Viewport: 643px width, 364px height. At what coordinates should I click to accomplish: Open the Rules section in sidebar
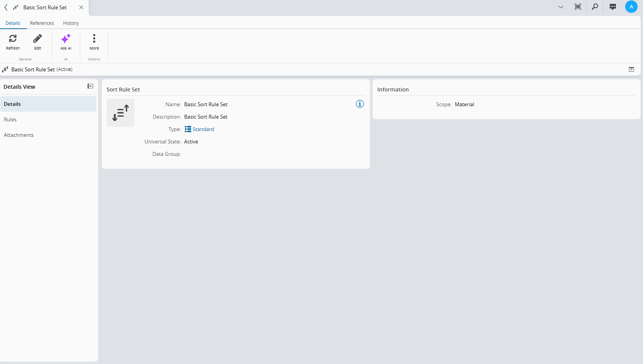pyautogui.click(x=48, y=119)
